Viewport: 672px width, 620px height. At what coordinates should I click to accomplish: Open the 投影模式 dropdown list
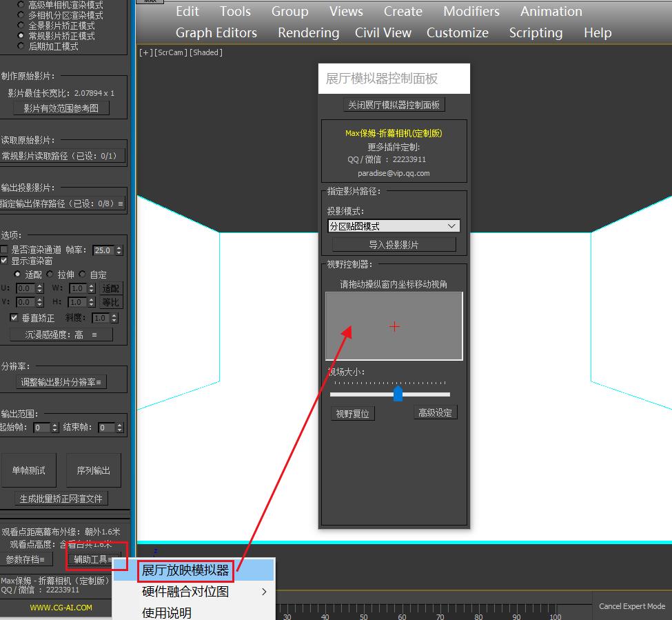pyautogui.click(x=394, y=226)
